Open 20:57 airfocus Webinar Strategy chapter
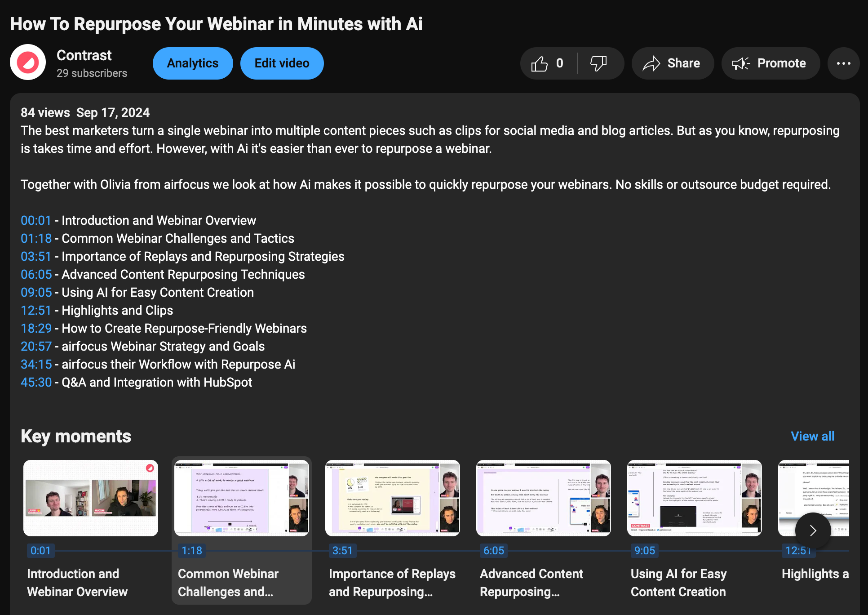The width and height of the screenshot is (868, 615). click(x=36, y=346)
